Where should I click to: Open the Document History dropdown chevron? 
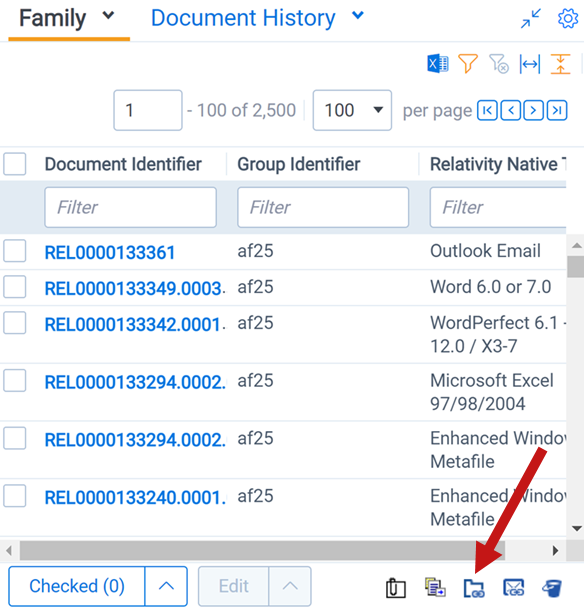click(x=358, y=16)
